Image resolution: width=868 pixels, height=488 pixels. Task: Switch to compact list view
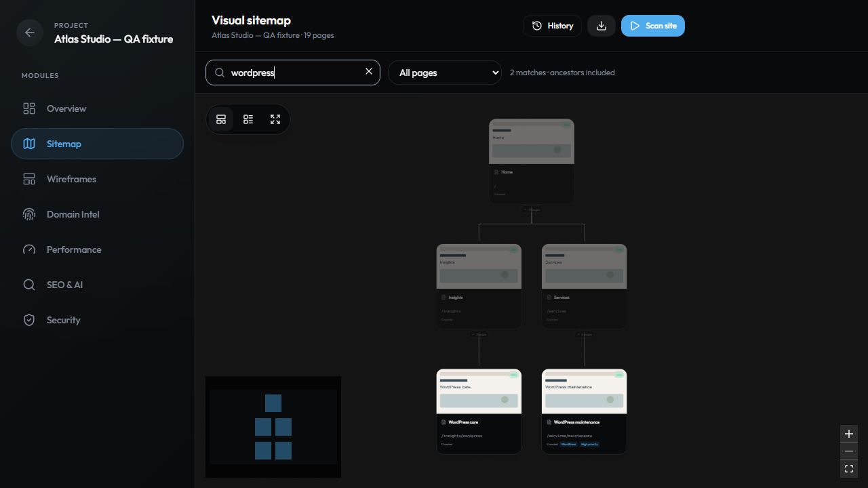248,119
